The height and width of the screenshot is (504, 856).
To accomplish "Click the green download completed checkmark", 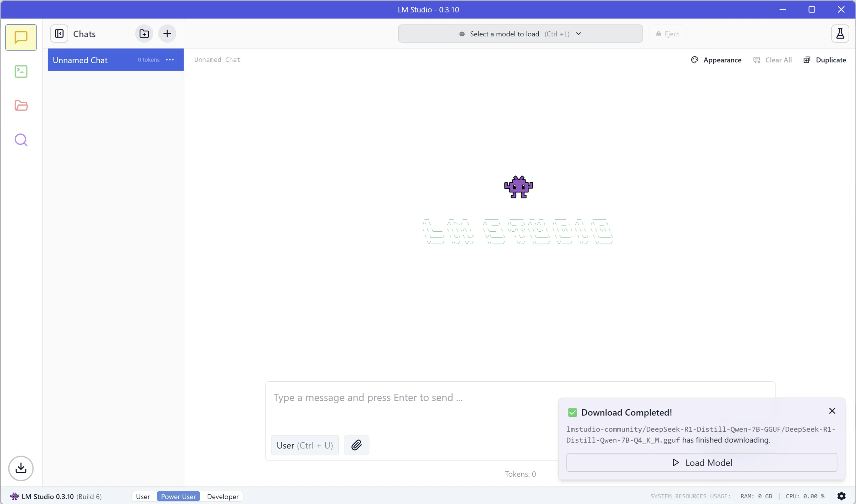I will [572, 412].
